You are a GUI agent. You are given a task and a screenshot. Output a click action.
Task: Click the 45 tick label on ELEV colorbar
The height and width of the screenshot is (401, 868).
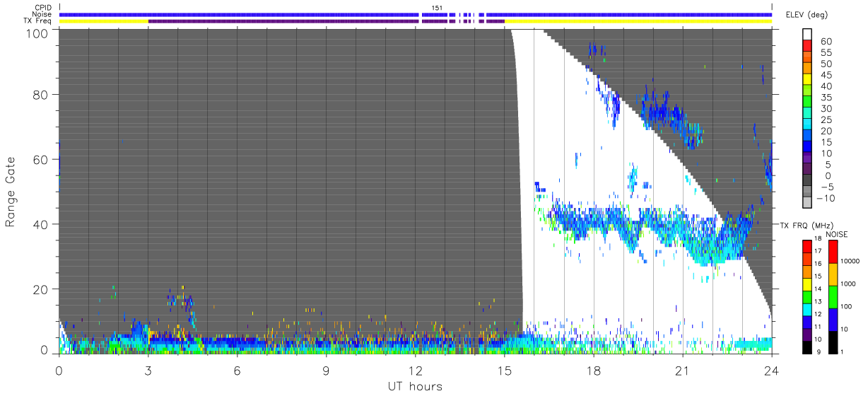pyautogui.click(x=825, y=76)
